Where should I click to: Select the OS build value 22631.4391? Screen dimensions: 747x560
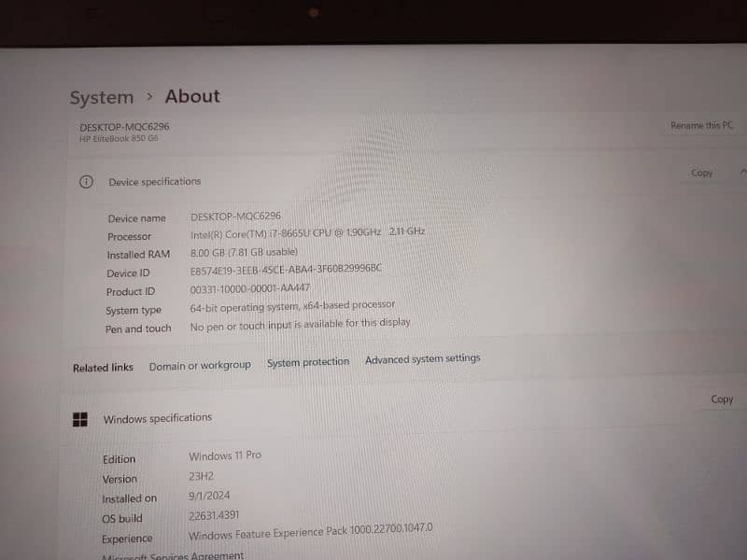click(x=214, y=516)
